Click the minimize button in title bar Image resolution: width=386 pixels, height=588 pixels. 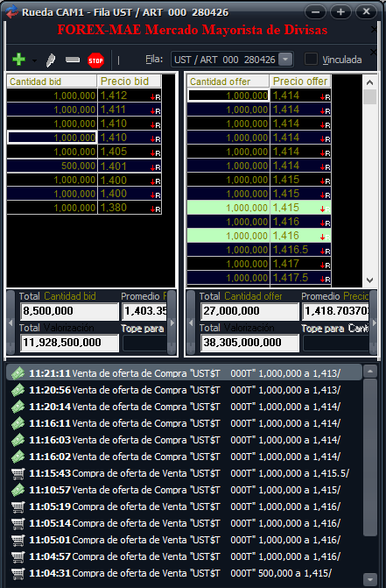point(316,12)
